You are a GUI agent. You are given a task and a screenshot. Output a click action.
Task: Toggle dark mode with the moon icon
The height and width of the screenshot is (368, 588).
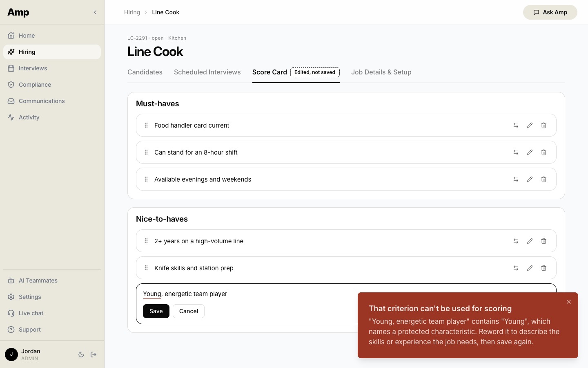[x=81, y=355]
